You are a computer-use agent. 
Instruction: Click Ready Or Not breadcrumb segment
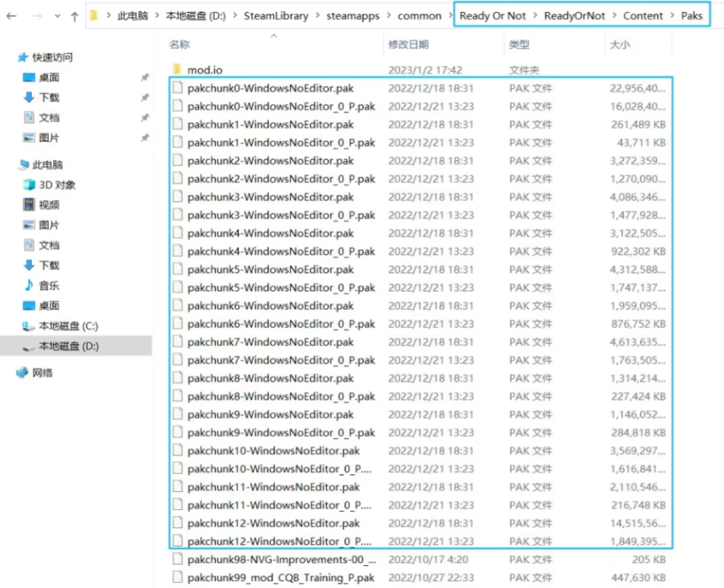coord(493,16)
